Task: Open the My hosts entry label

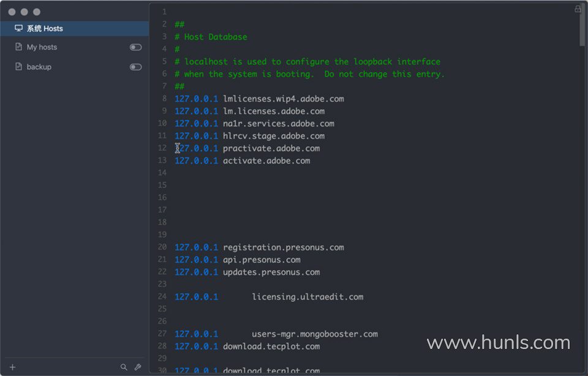Action: click(42, 47)
